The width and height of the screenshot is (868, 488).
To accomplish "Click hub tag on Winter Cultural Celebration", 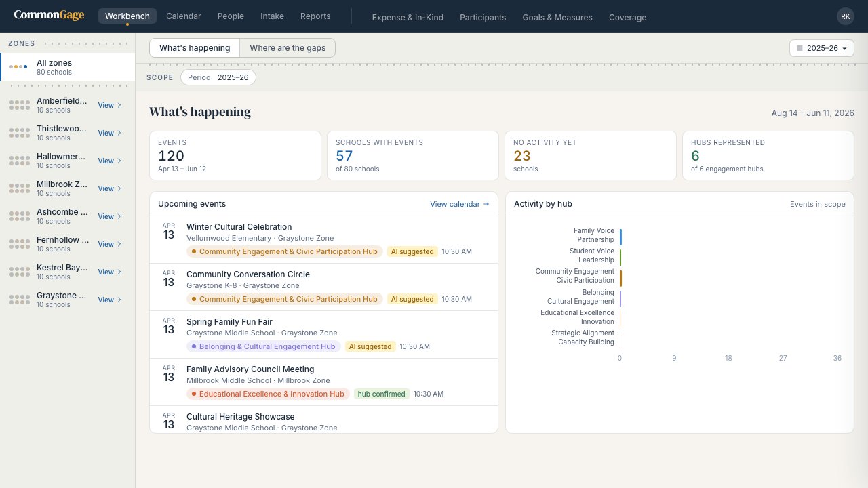I will click(285, 251).
